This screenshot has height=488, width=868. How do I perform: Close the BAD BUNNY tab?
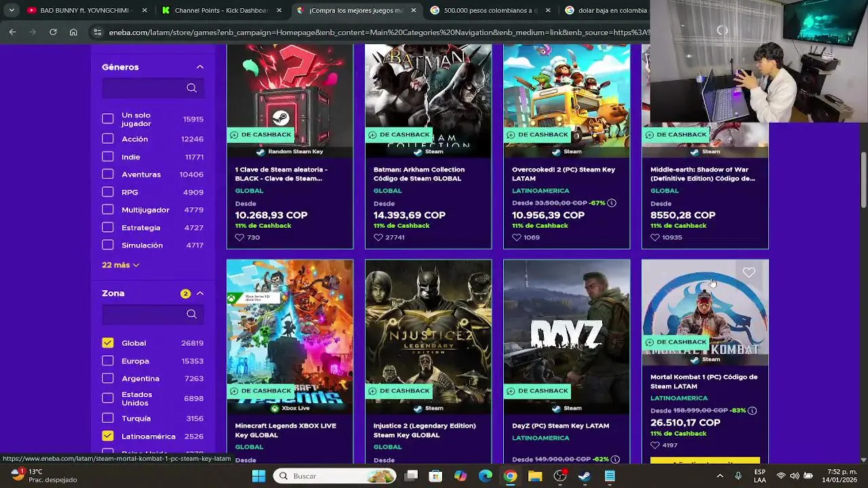coord(144,10)
